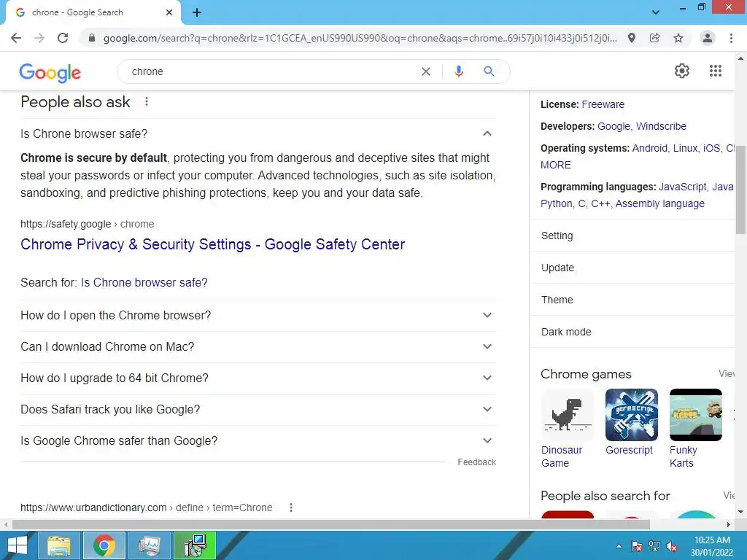Select the Dark mode row in knowledge panel

[x=632, y=332]
